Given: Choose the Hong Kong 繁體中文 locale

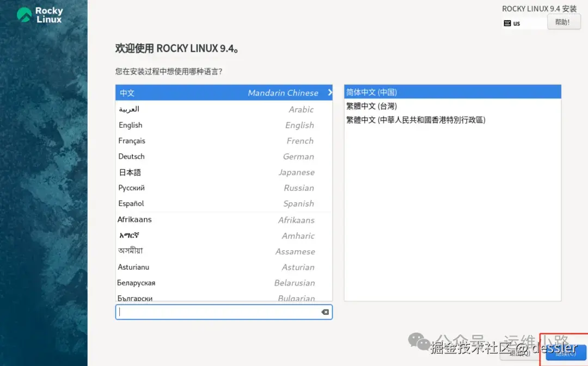Looking at the screenshot, I should (452, 120).
